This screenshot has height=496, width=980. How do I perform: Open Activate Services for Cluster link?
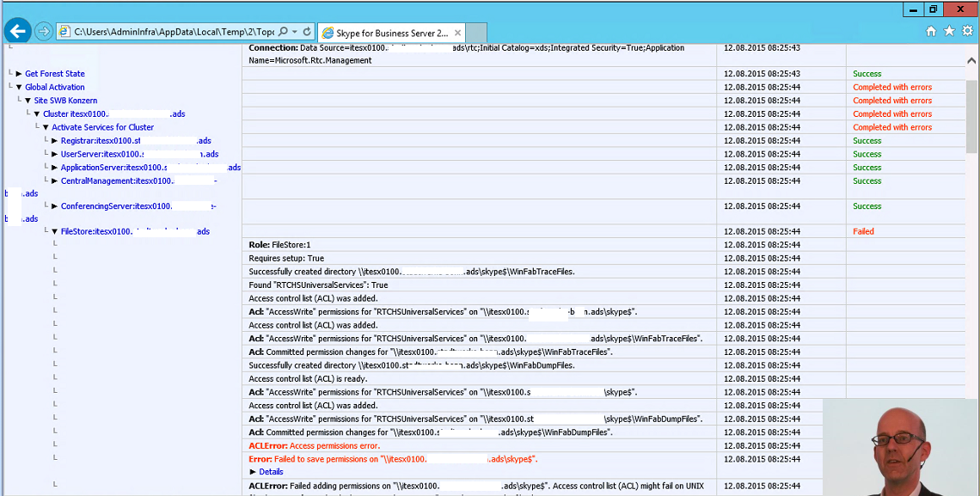pyautogui.click(x=103, y=127)
